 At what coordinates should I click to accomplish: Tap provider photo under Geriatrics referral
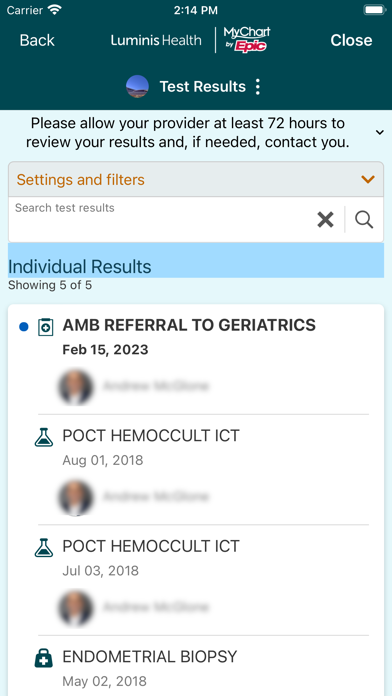click(x=75, y=387)
